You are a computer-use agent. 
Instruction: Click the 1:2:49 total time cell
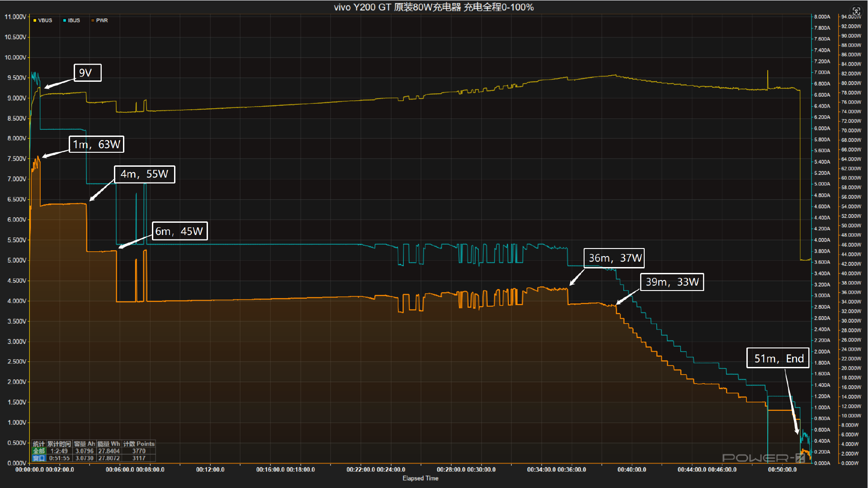(59, 451)
